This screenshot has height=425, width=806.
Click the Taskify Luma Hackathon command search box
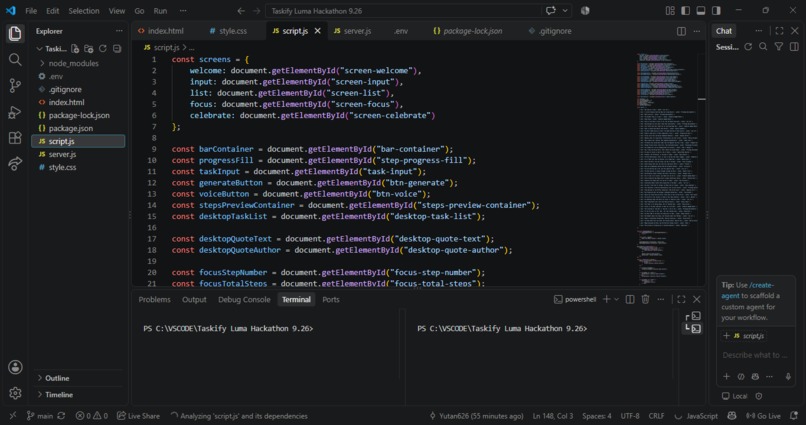coord(402,10)
